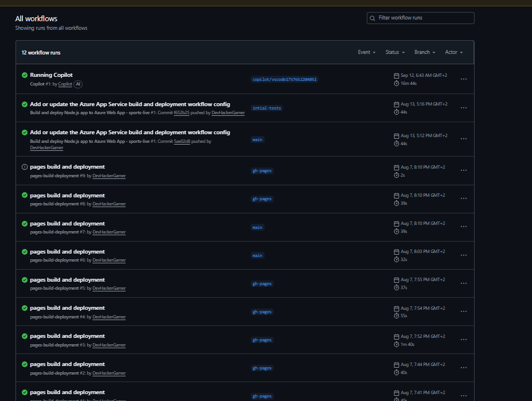
Task: Open the kebab menu on the Running Copilot run
Action: click(463, 80)
